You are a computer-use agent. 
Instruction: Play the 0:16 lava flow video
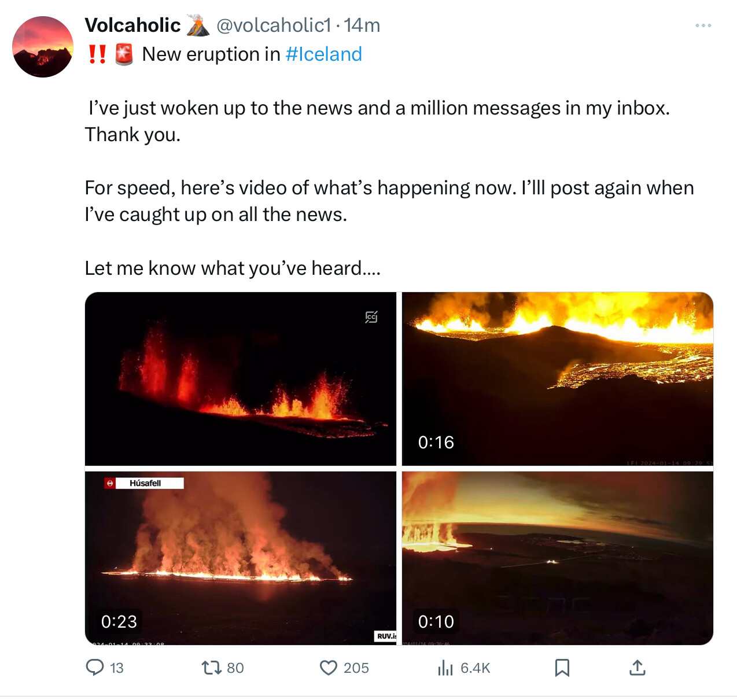tap(557, 379)
